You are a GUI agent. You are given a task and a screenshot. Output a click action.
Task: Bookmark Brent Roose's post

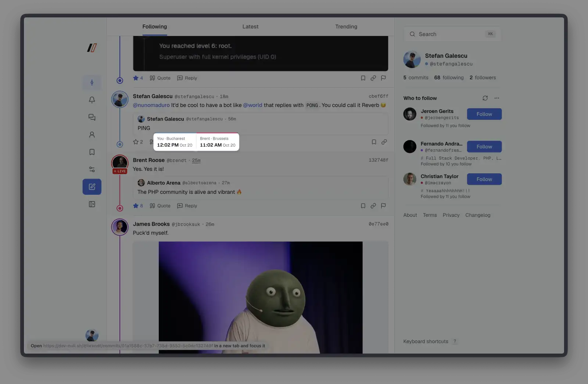pos(363,206)
